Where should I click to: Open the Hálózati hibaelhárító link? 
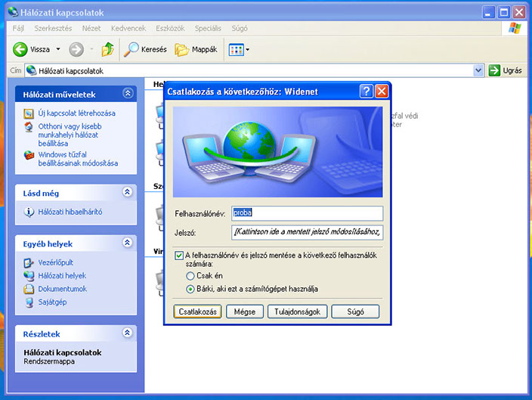[x=70, y=212]
